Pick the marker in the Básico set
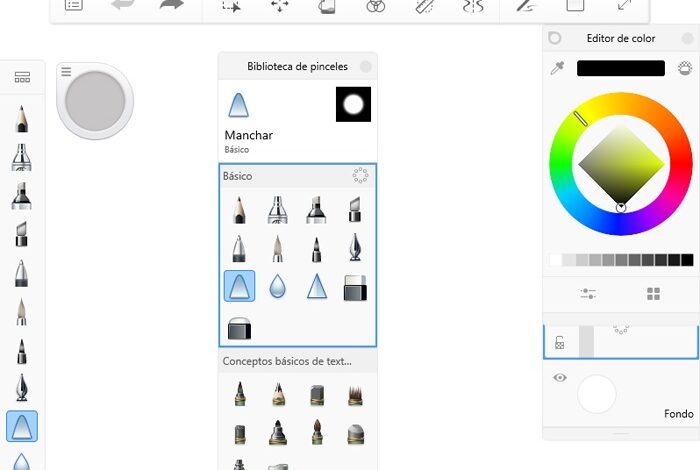 [x=317, y=210]
